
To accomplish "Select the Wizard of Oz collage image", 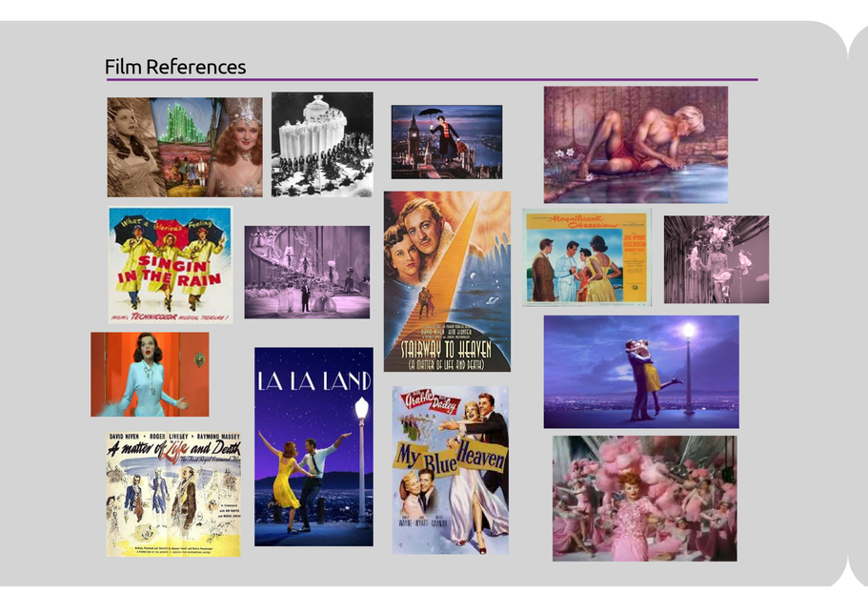I will point(185,148).
